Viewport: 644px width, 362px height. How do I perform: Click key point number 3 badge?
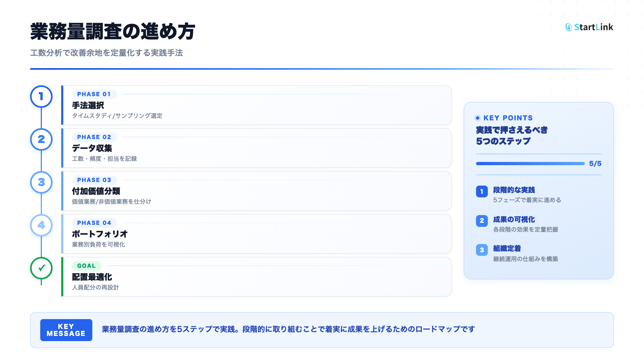(x=482, y=250)
